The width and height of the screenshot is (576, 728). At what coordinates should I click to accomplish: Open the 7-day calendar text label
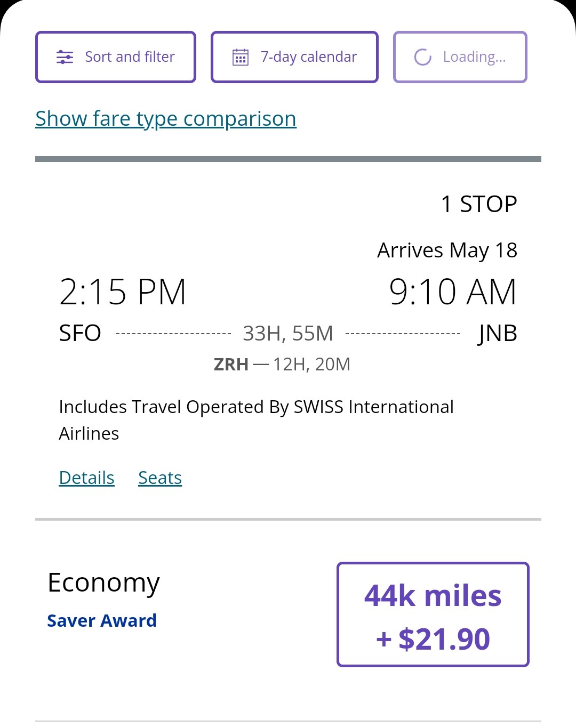[308, 57]
